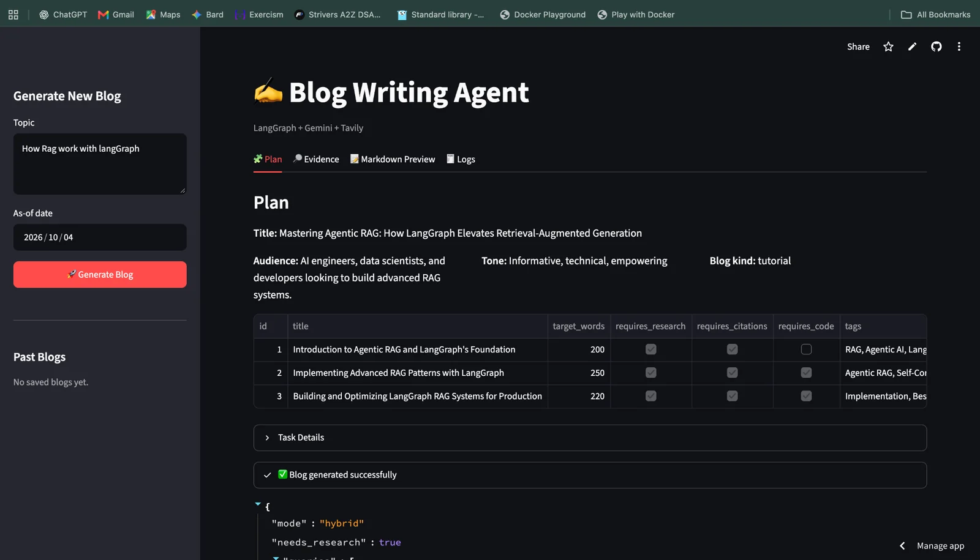This screenshot has width=980, height=560.
Task: Open the Strivers A2Z DSA bookmark
Action: [337, 15]
